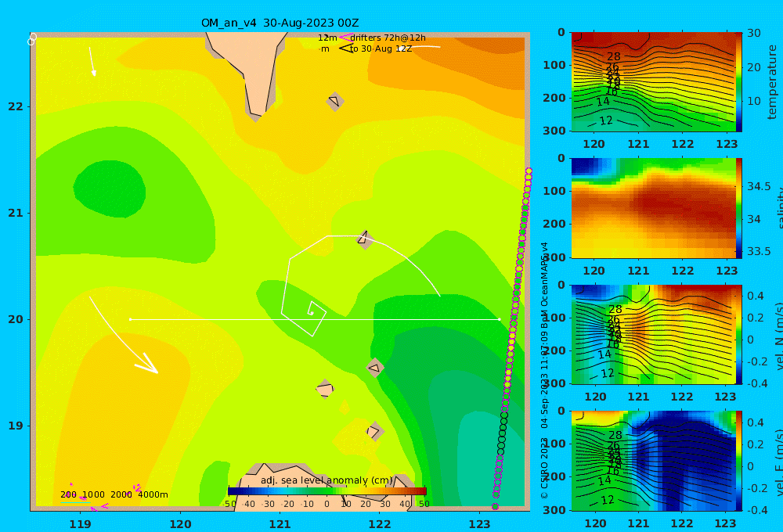Click the small white arrow in map's upper-left
The image size is (783, 532).
pyautogui.click(x=92, y=62)
